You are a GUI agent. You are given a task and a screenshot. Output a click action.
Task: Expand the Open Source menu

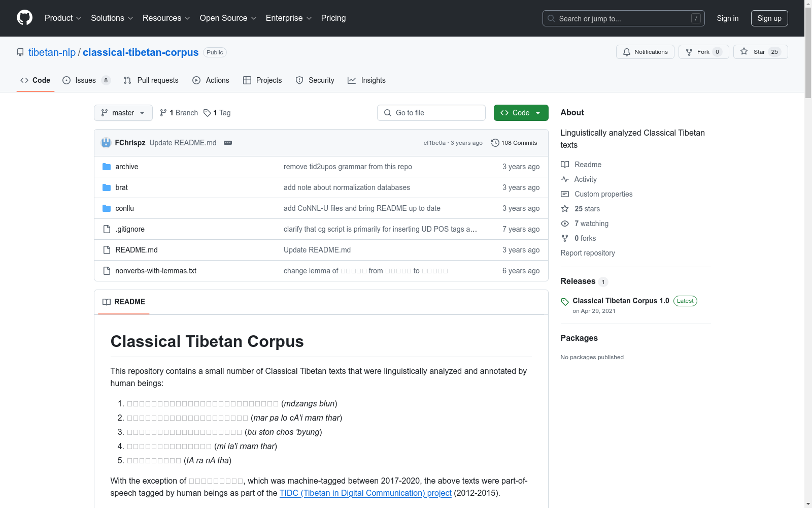(228, 18)
